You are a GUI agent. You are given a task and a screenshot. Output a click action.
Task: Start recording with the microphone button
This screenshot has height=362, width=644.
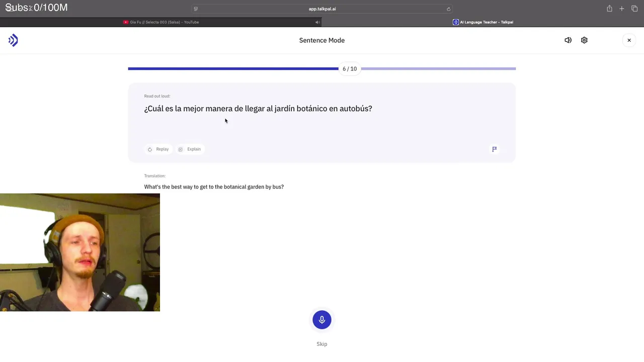point(322,320)
